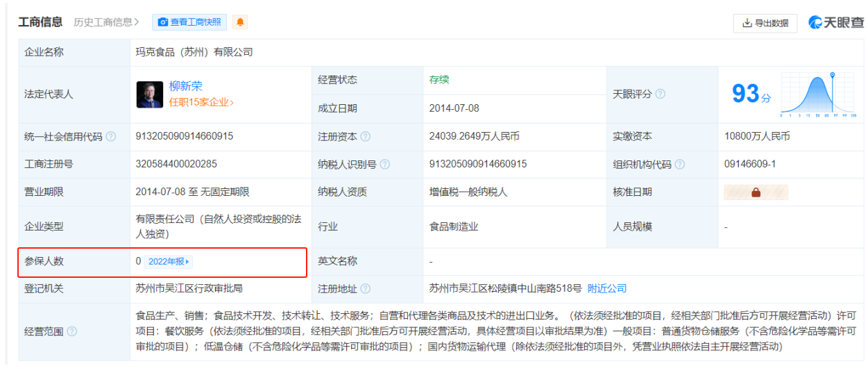Click help icon beside 注册资本
Viewport: 868px width, 373px height.
pos(366,137)
